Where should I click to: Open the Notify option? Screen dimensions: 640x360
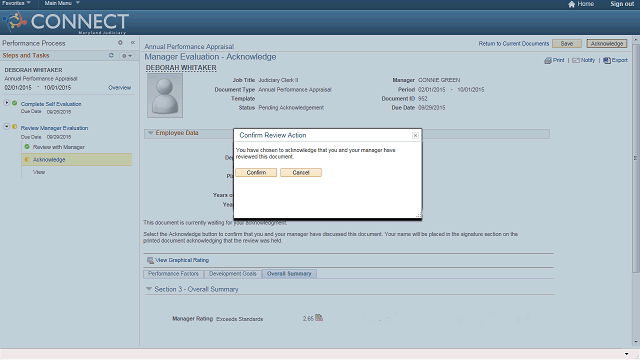[584, 60]
